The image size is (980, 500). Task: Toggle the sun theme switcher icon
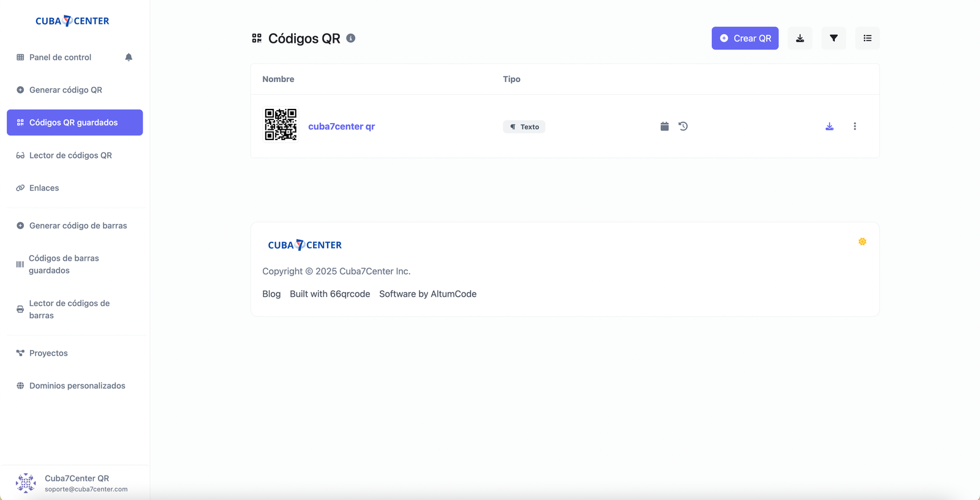(862, 242)
